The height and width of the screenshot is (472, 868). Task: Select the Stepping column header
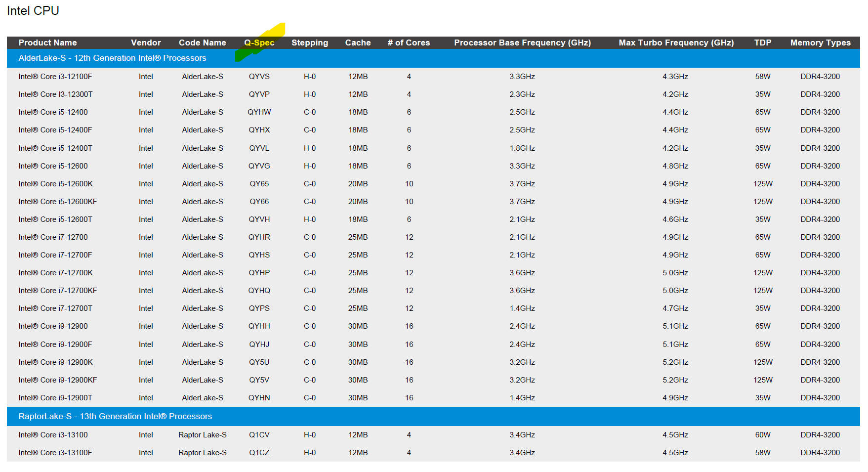pyautogui.click(x=309, y=43)
